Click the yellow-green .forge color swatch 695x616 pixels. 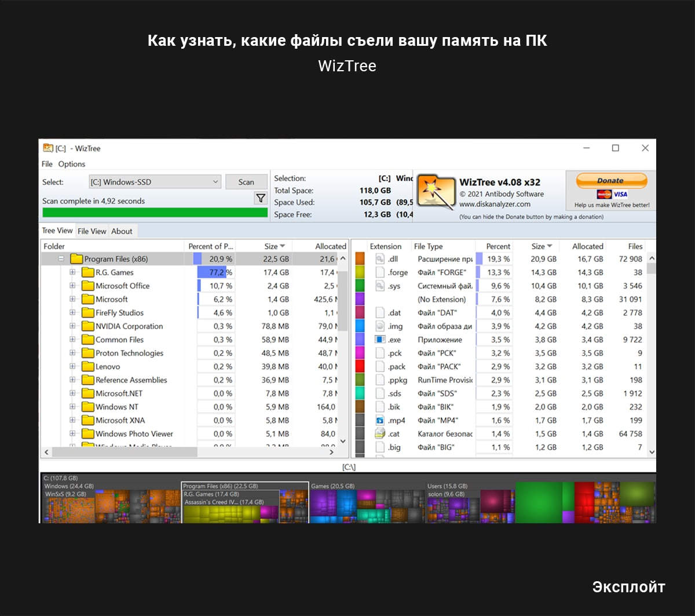[x=360, y=272]
